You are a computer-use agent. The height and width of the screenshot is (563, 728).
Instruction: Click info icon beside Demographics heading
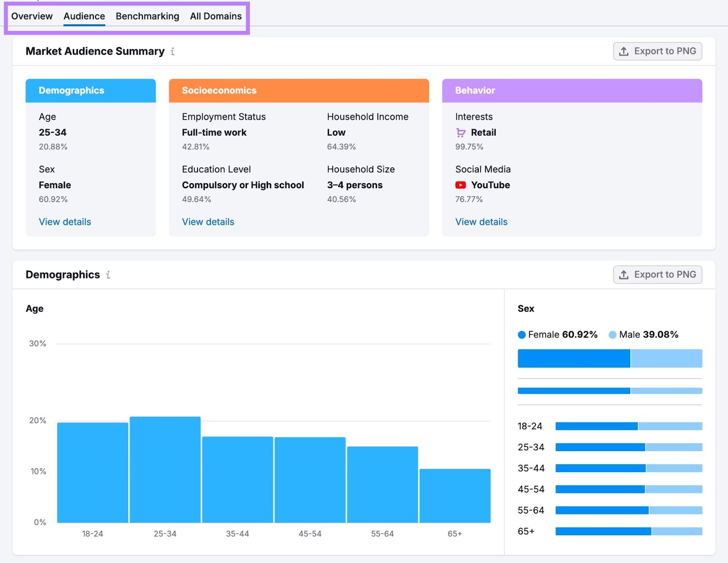click(x=108, y=275)
